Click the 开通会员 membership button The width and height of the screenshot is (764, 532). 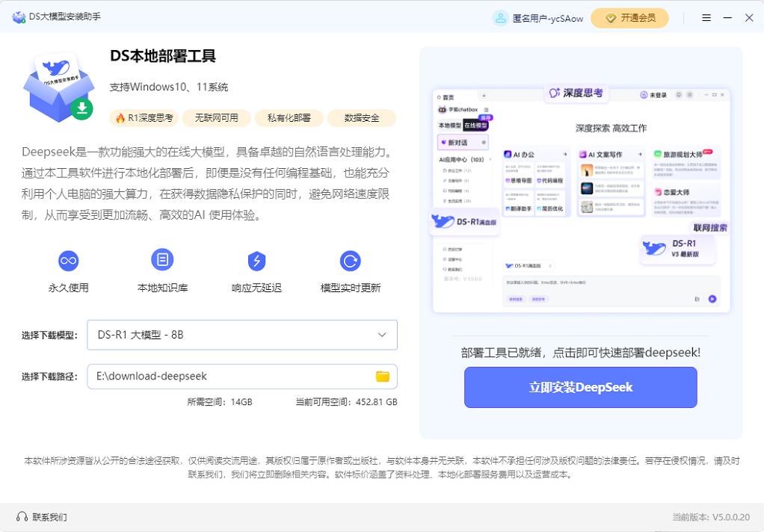[629, 18]
